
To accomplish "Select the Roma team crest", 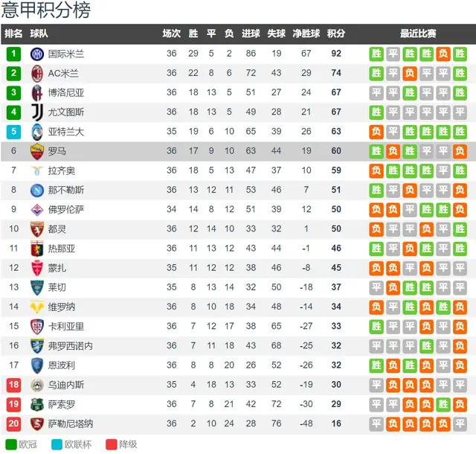I will click(x=37, y=151).
